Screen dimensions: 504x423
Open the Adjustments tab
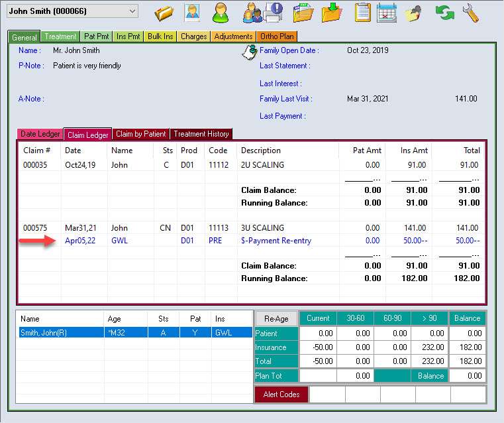(233, 36)
